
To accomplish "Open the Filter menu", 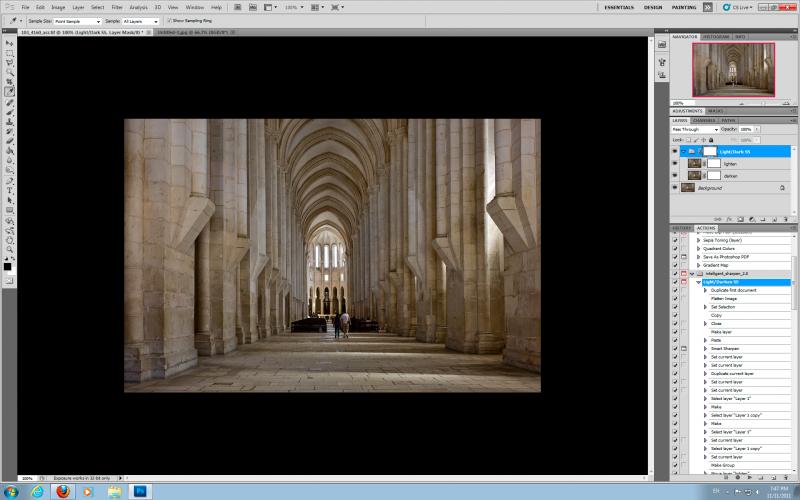I will pos(117,8).
